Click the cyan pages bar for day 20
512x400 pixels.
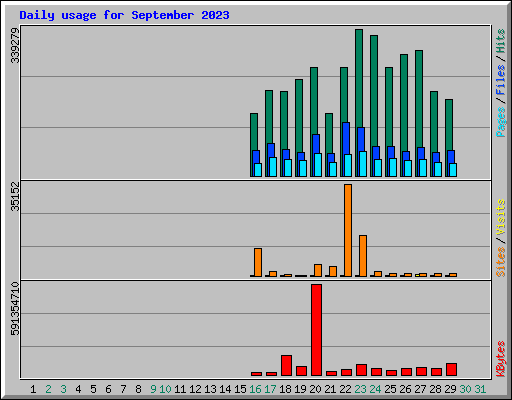pos(318,165)
